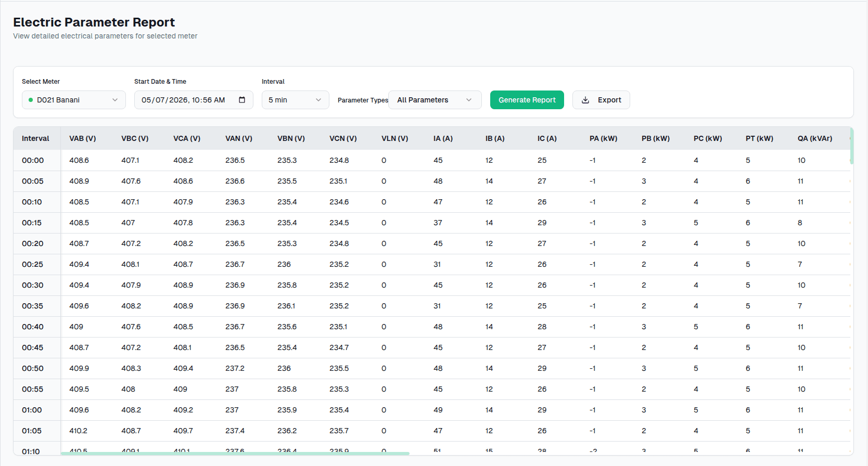Select the 01:05 interval row label
The width and height of the screenshot is (868, 466).
click(x=32, y=431)
